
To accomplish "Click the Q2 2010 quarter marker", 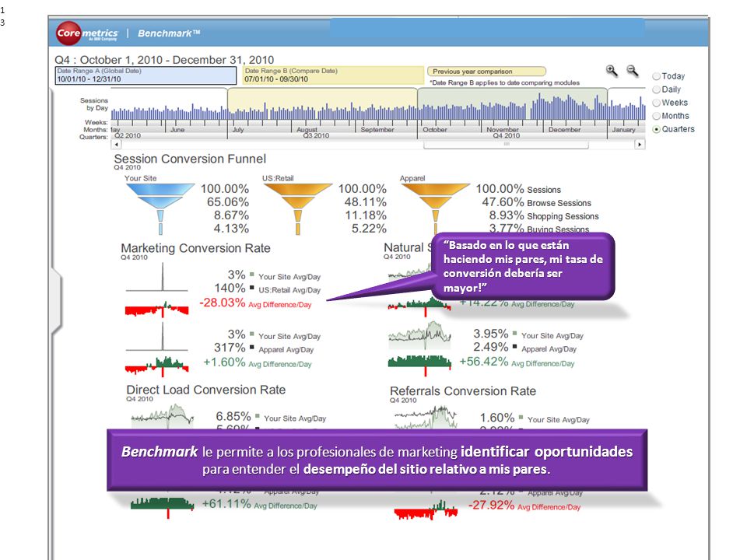I will point(128,135).
